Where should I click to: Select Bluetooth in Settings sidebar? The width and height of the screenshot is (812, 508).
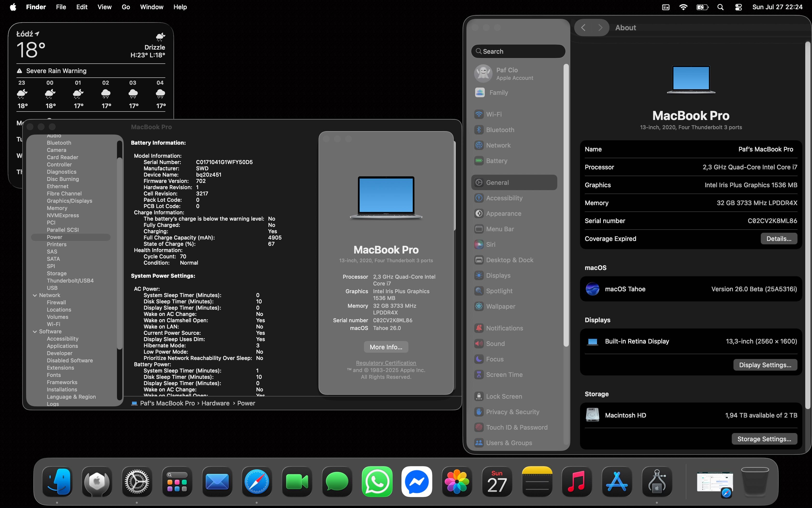514,130
